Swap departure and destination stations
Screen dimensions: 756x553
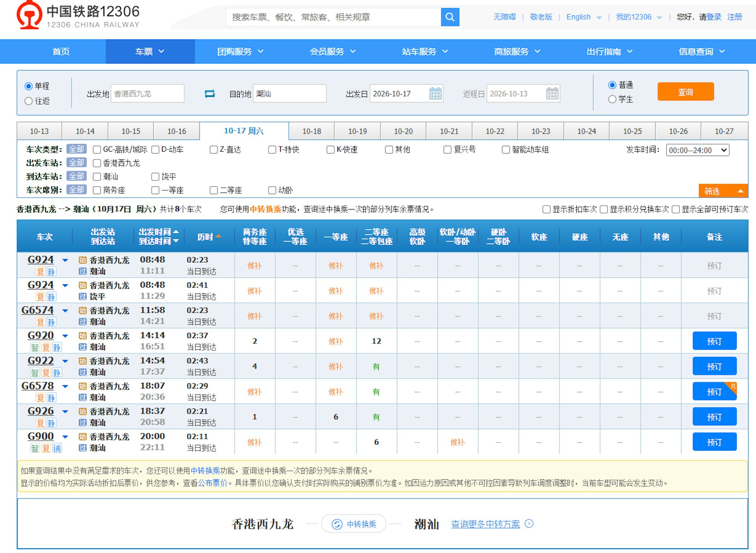(x=209, y=94)
